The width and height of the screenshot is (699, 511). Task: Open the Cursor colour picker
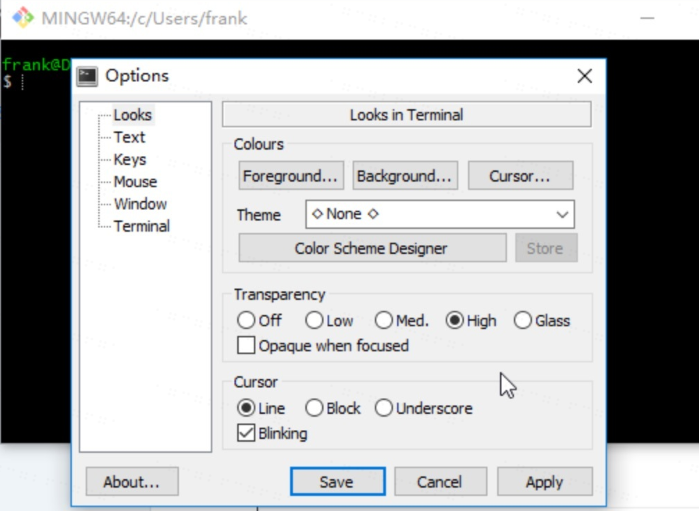pos(521,176)
